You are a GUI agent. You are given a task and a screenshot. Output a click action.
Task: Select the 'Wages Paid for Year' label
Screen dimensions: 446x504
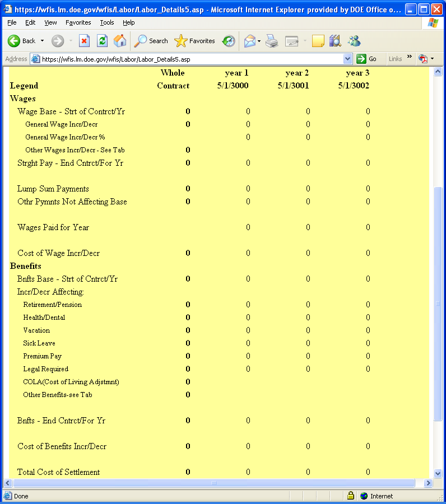pos(53,227)
